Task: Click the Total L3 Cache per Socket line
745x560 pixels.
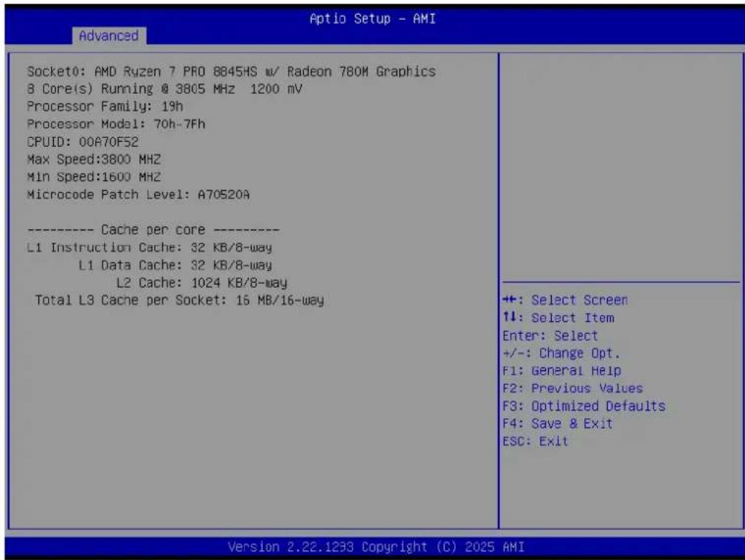Action: click(x=179, y=300)
